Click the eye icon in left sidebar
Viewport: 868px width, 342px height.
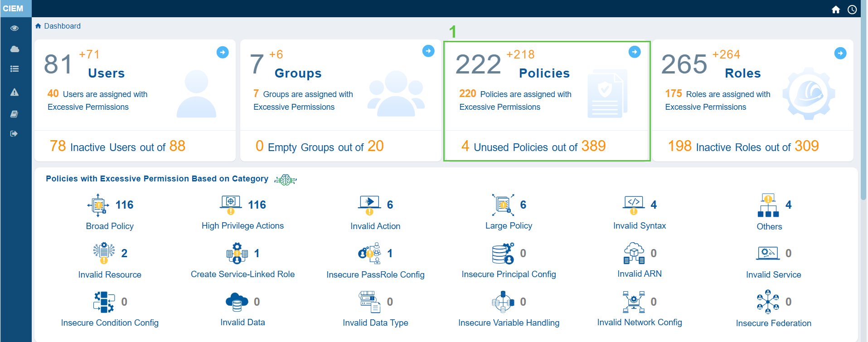(x=15, y=28)
